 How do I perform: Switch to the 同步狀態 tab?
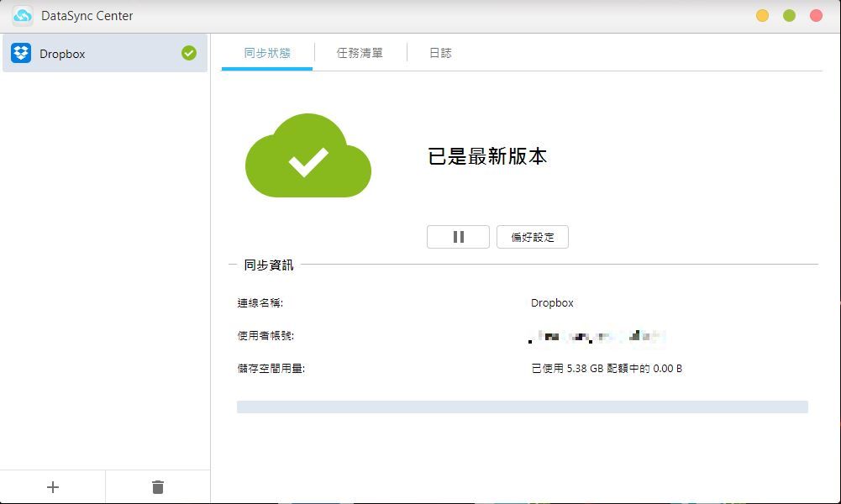[x=267, y=53]
